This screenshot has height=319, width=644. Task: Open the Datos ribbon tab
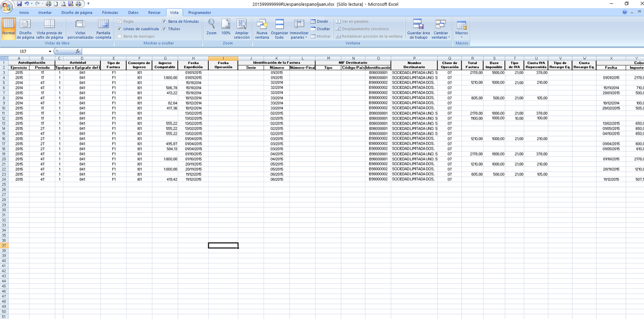[134, 12]
